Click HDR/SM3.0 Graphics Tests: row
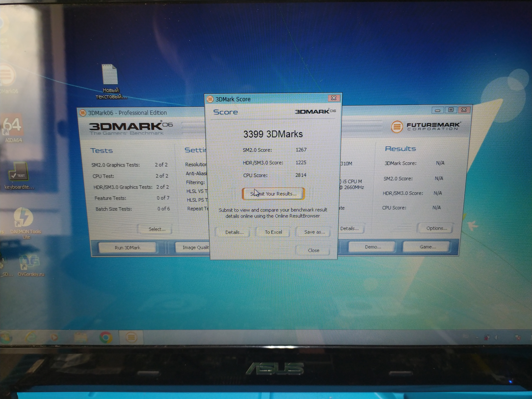The width and height of the screenshot is (532, 399). tap(131, 187)
